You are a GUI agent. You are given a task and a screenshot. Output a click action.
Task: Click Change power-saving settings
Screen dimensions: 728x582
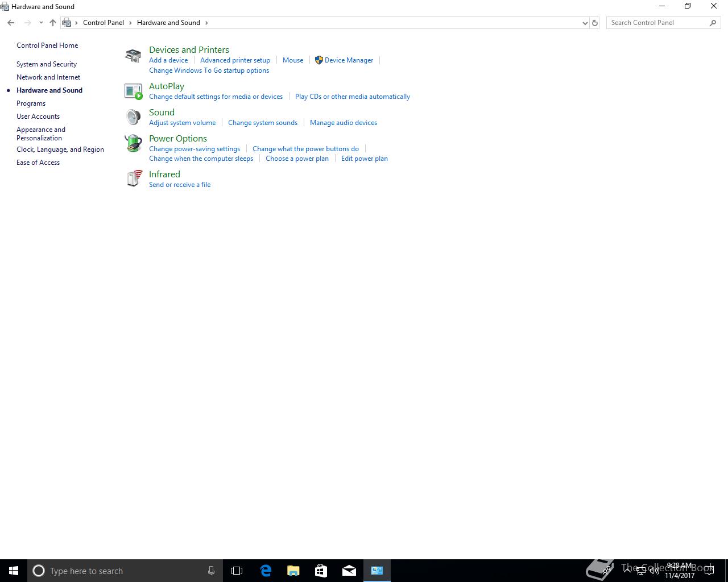pos(195,149)
